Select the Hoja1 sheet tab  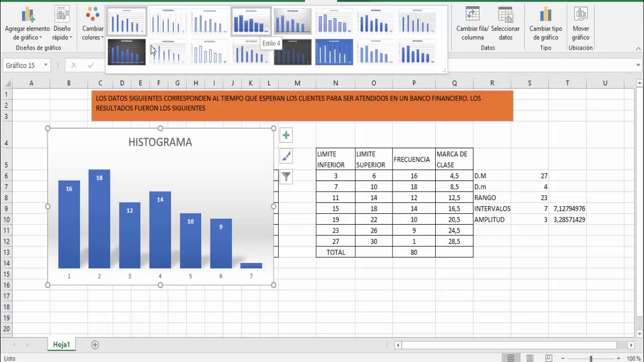tap(61, 344)
